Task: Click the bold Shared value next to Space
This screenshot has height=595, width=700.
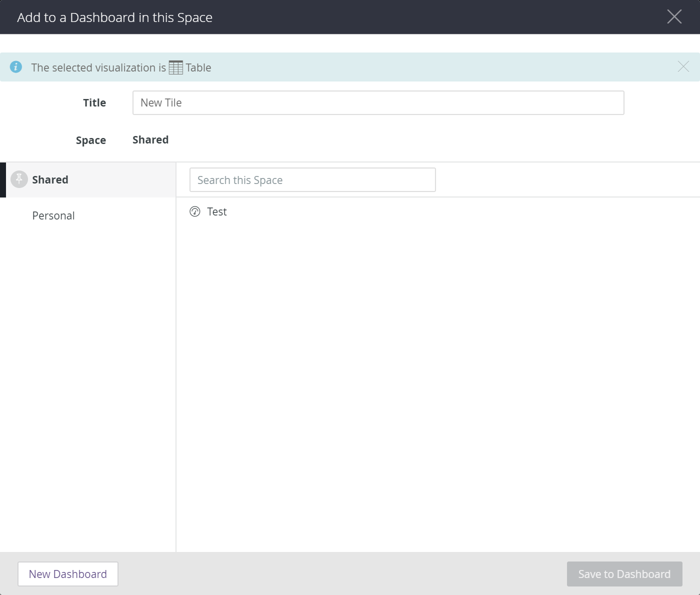Action: pos(150,140)
